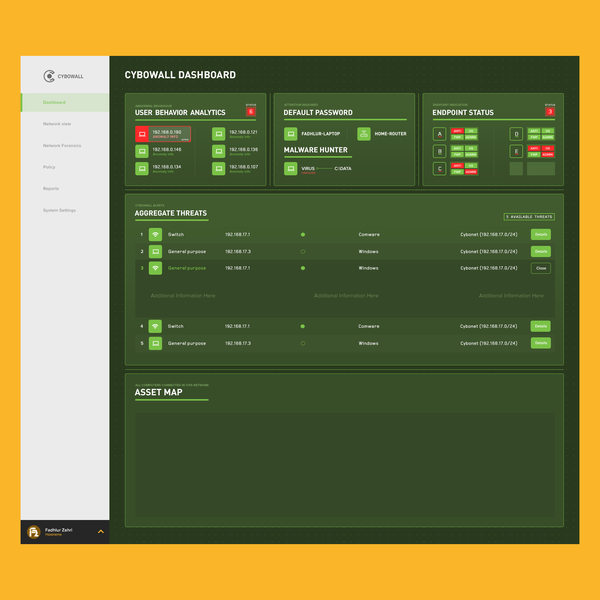The image size is (600, 600).
Task: Click the Anomaly info link under 192.168.0.121
Action: 240,137
